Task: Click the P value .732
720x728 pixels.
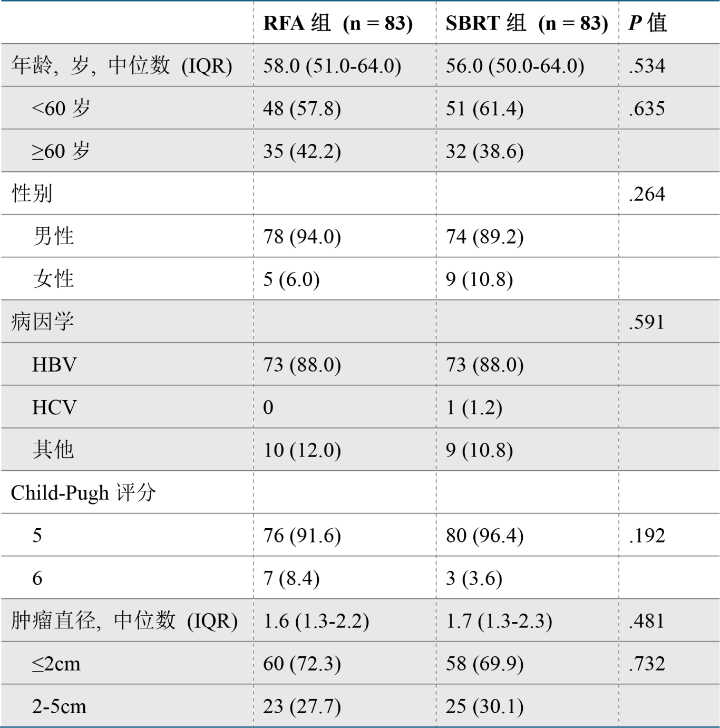Action: coord(647,664)
